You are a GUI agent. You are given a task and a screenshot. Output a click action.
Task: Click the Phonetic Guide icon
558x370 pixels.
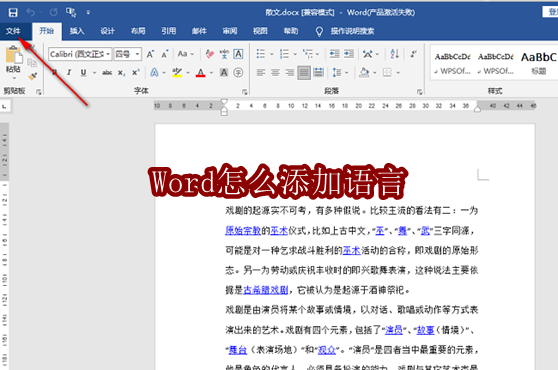pos(224,54)
